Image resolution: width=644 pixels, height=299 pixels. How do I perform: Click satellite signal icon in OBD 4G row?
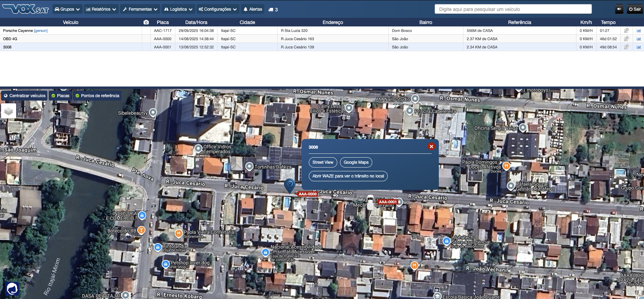[627, 39]
